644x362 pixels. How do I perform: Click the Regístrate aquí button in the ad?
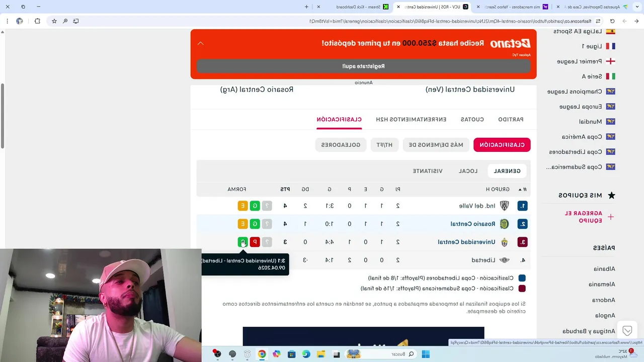coord(363,66)
